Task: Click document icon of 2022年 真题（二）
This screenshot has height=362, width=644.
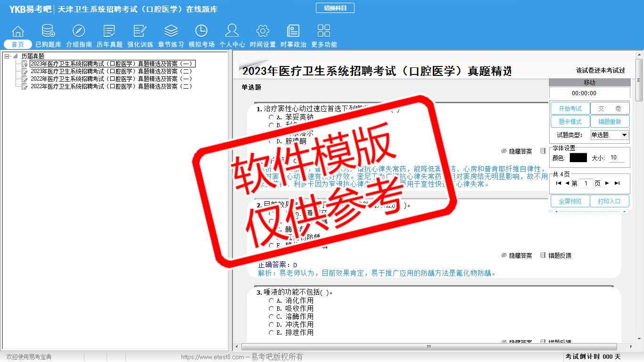Action: (25, 86)
